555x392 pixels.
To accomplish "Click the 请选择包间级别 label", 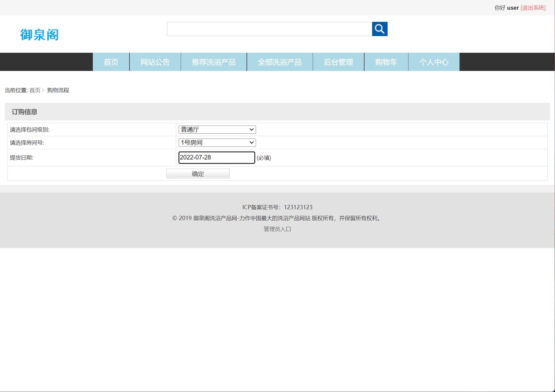I will pos(30,130).
